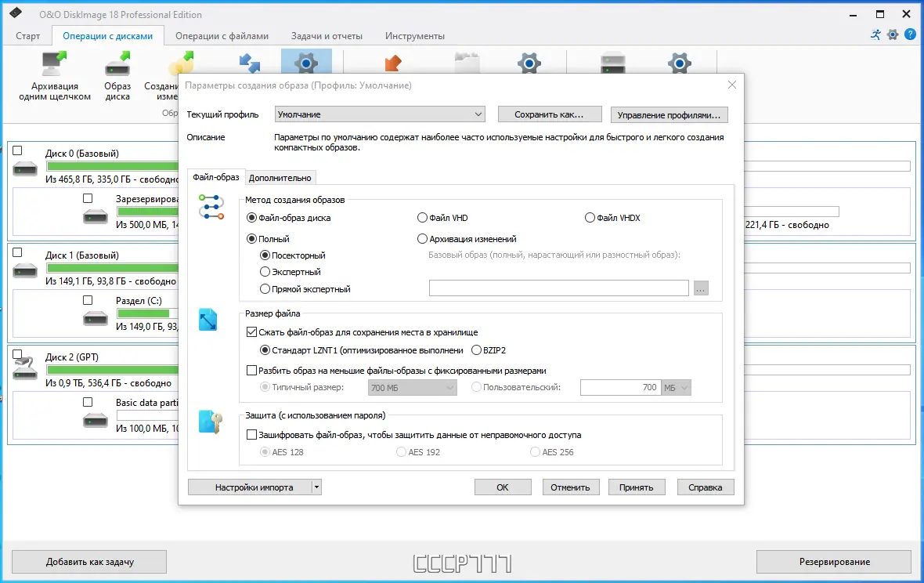Select the 'Архивация изменений' radio button
This screenshot has height=583, width=924.
point(422,239)
